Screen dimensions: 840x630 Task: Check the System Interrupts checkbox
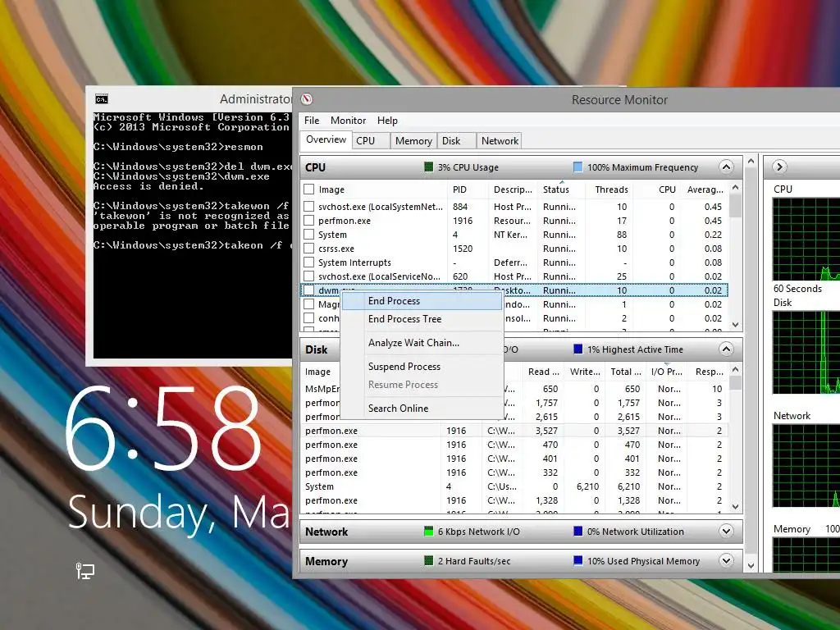coord(308,262)
